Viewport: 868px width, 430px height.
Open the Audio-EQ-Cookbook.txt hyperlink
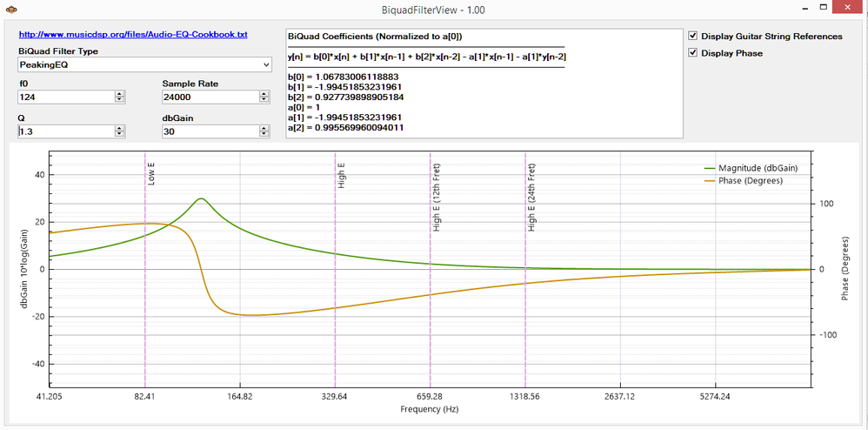[x=133, y=34]
